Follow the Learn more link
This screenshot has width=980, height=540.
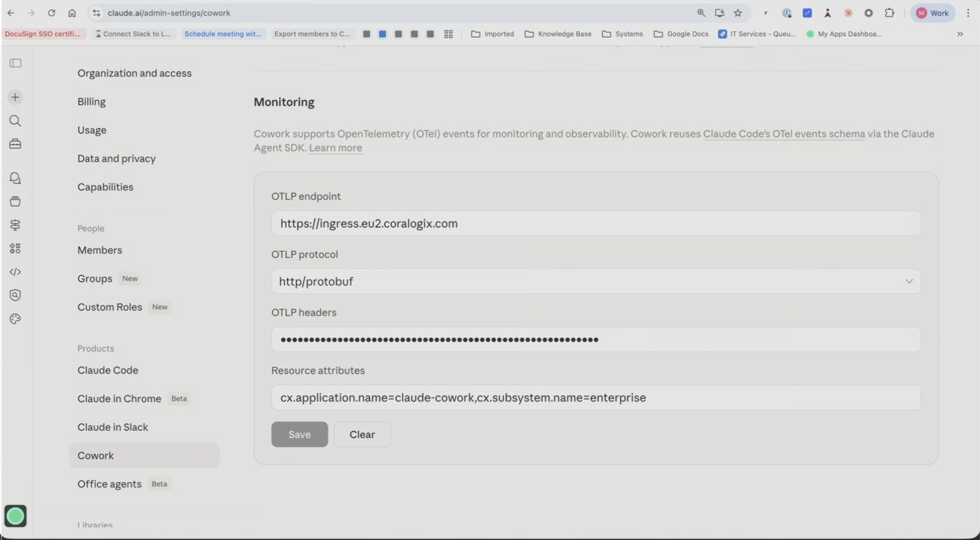[335, 148]
